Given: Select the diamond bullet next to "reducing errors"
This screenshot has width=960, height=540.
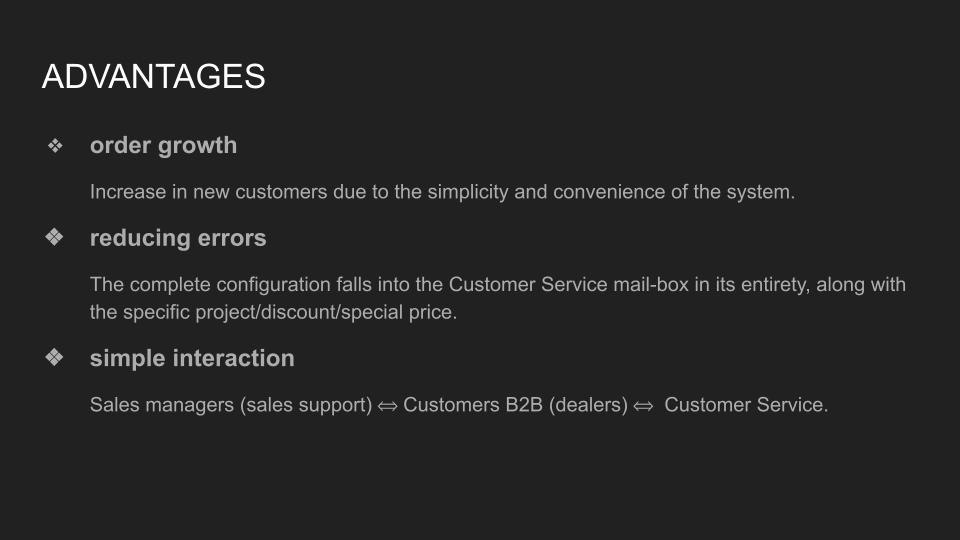Looking at the screenshot, I should (55, 239).
